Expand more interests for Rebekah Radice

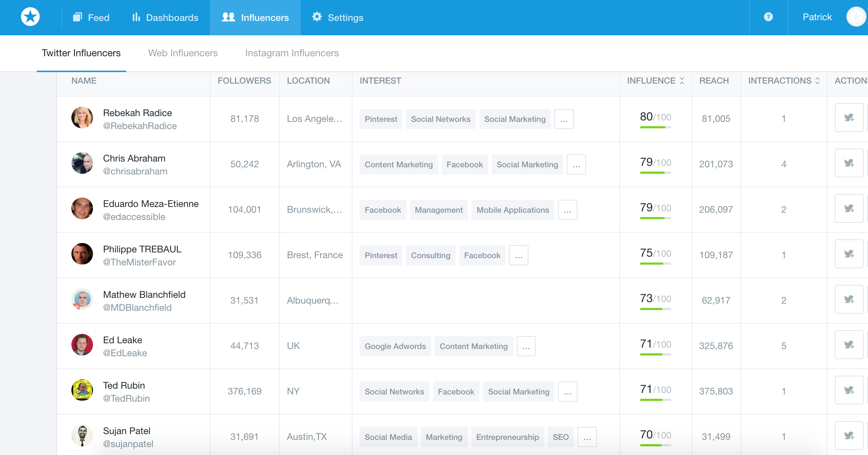pos(564,119)
